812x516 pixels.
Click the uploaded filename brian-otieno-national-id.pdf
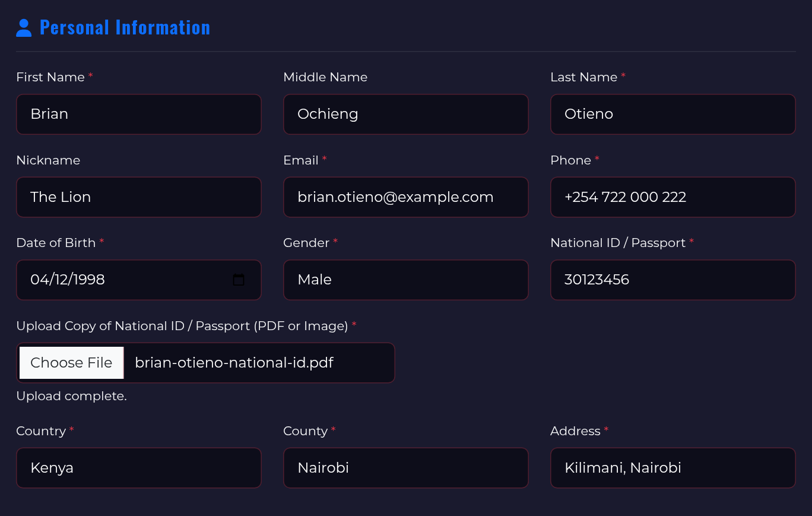click(234, 363)
